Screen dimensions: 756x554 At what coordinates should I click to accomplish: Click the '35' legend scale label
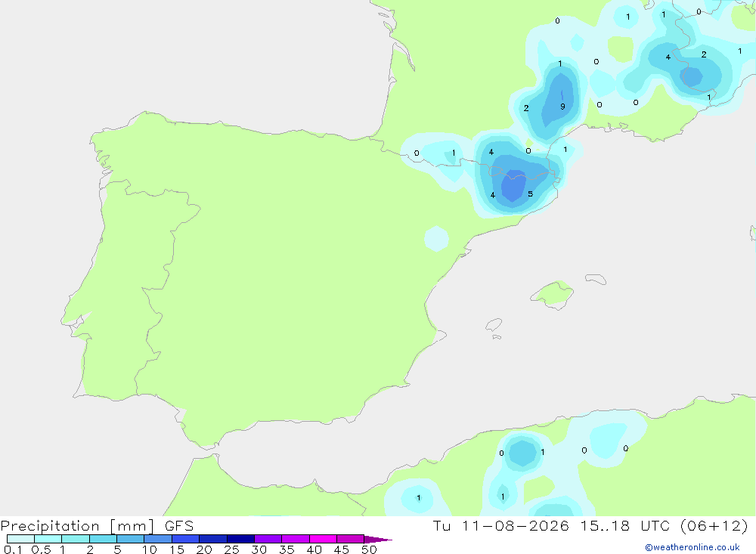[287, 549]
